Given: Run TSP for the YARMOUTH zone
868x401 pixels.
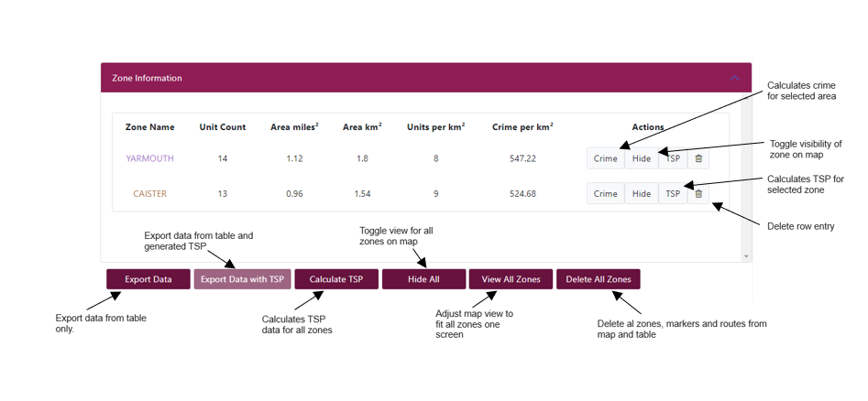Looking at the screenshot, I should coord(673,158).
